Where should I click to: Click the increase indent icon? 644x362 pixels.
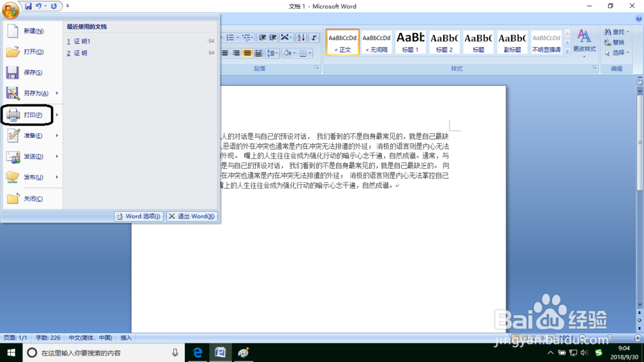point(272,38)
